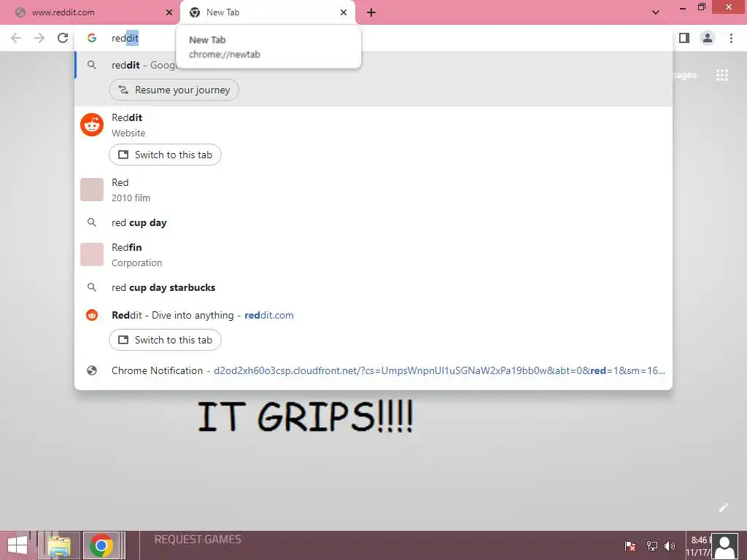Click the IT GRIPS!!!! doodle image
Viewport: 747px width, 560px height.
306,416
